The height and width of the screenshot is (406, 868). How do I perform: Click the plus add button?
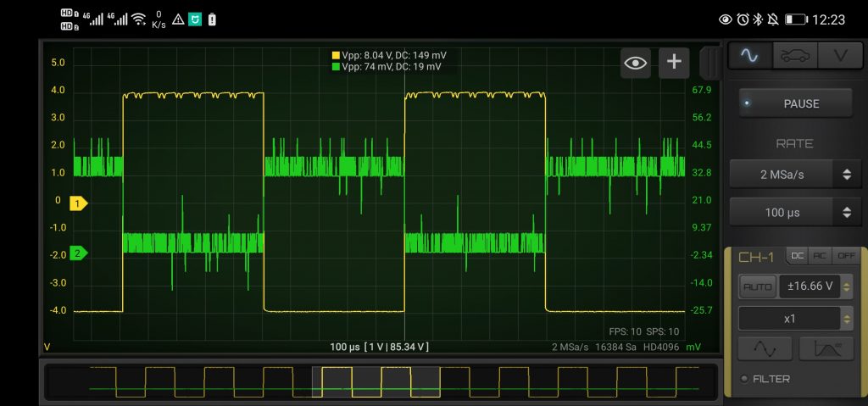click(x=674, y=62)
